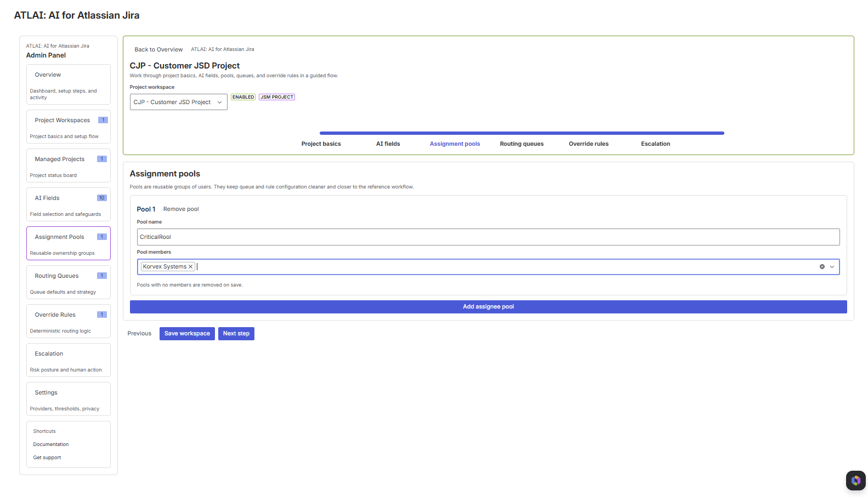Viewport: 868px width, 497px height.
Task: Remove the Korvex Systems member tag
Action: coord(191,267)
